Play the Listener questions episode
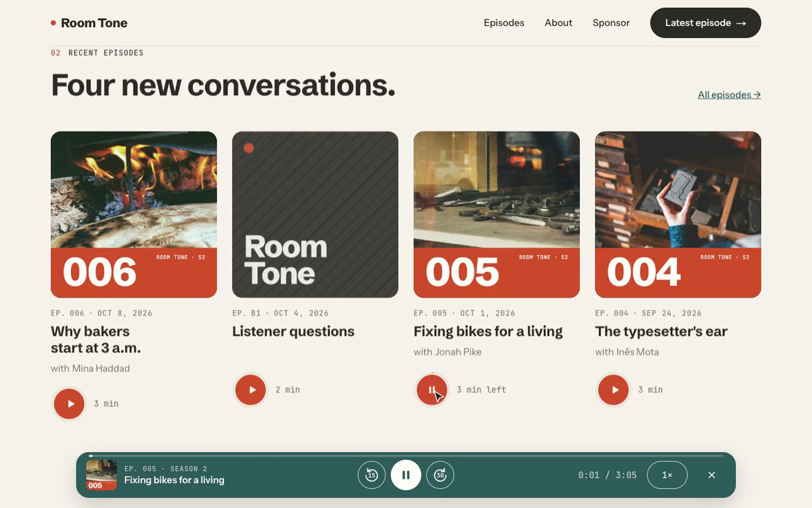Screen dimensions: 812x508 click(x=250, y=390)
